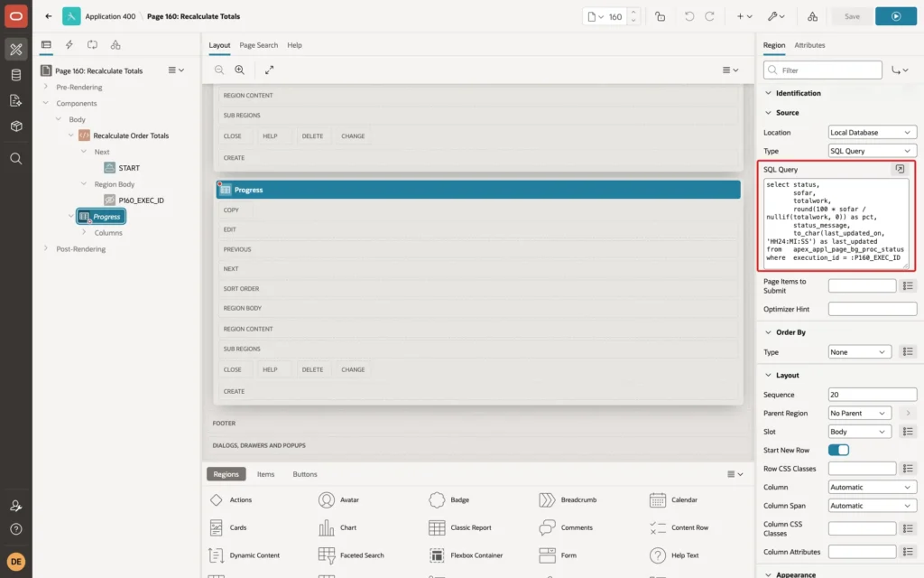The image size is (924, 578).
Task: Switch gallery to the Buttons tab
Action: 305,474
